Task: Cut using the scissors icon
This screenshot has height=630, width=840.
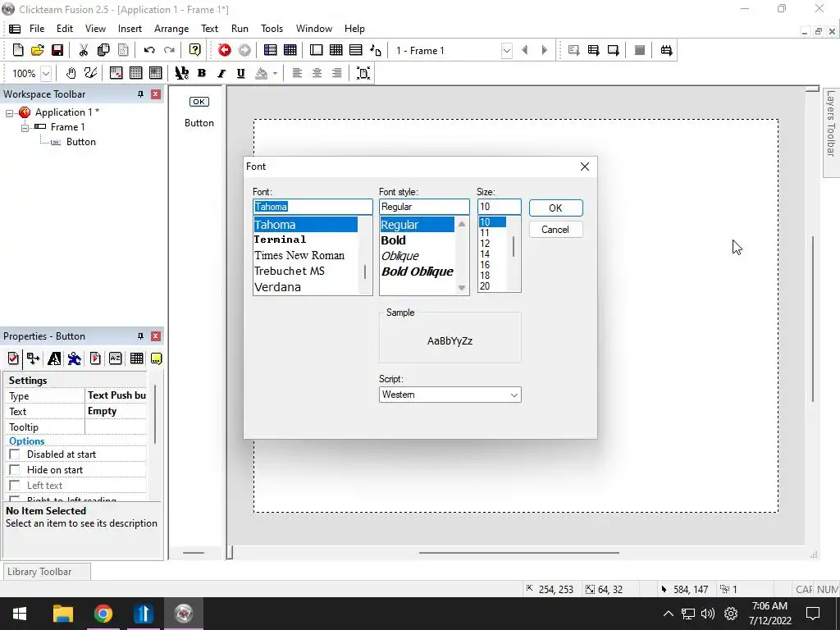Action: point(84,50)
